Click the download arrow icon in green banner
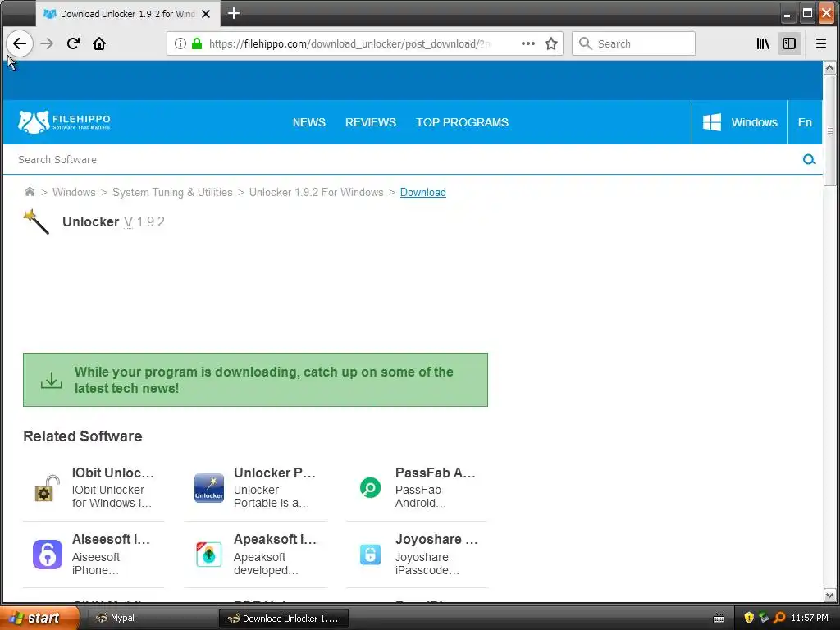 click(x=52, y=381)
